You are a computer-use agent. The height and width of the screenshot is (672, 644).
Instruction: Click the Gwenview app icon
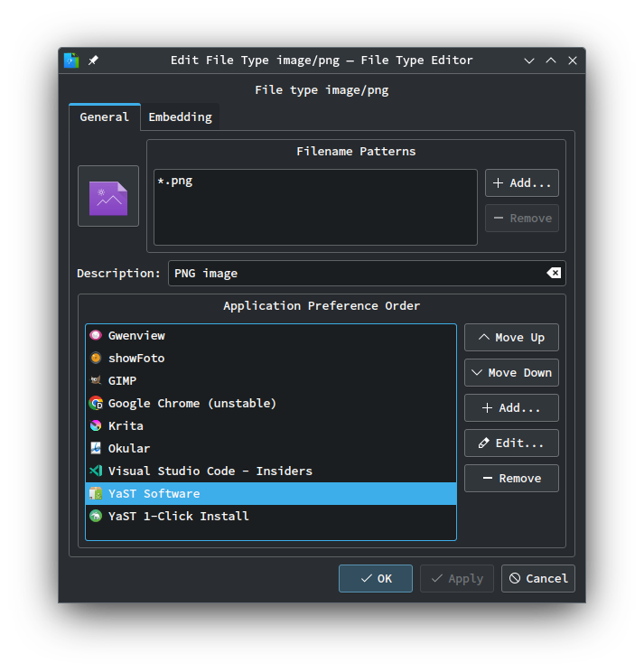pos(96,335)
